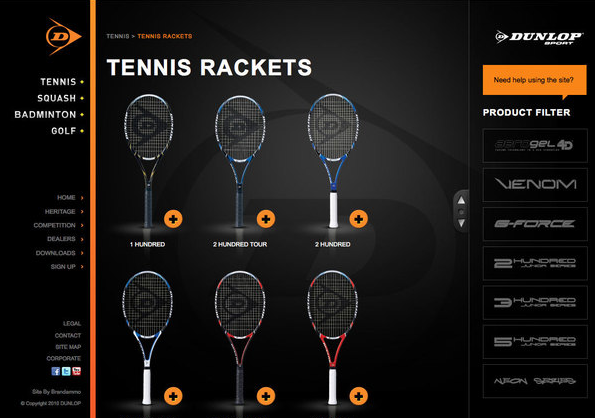Expand the 2 Hundred Tour plus icon
This screenshot has width=595, height=418.
click(x=266, y=219)
